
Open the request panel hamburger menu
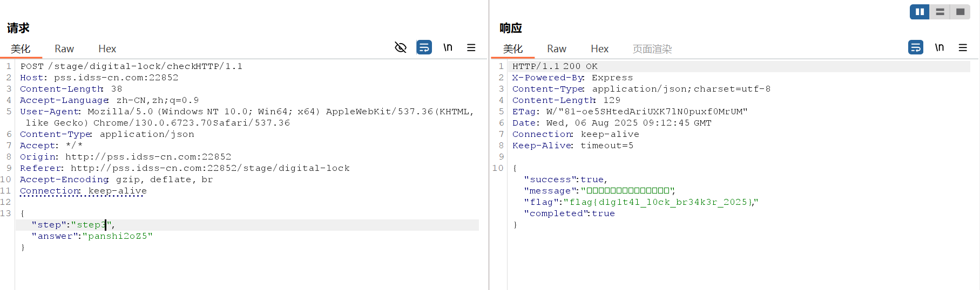pos(471,47)
